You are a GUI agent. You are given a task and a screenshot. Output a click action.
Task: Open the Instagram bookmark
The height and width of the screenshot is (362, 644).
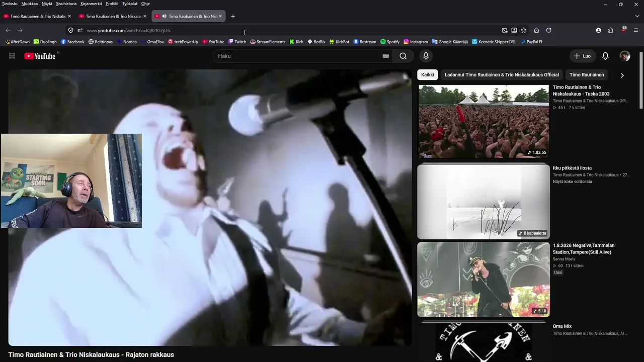416,42
